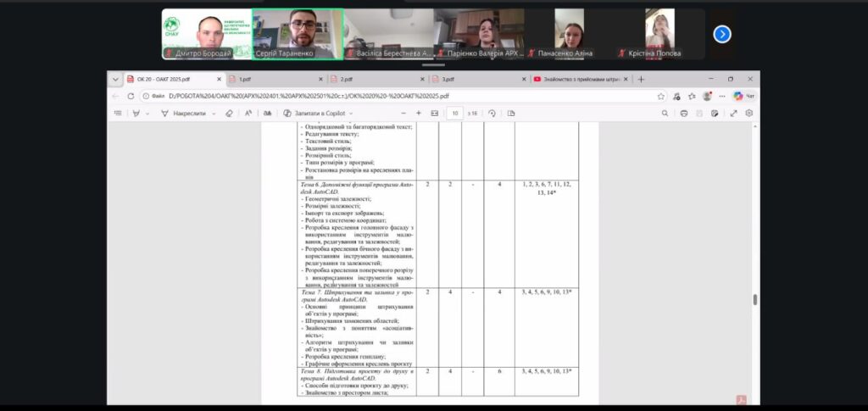
Task: Open the PDF table of contents sidebar
Action: point(118,113)
